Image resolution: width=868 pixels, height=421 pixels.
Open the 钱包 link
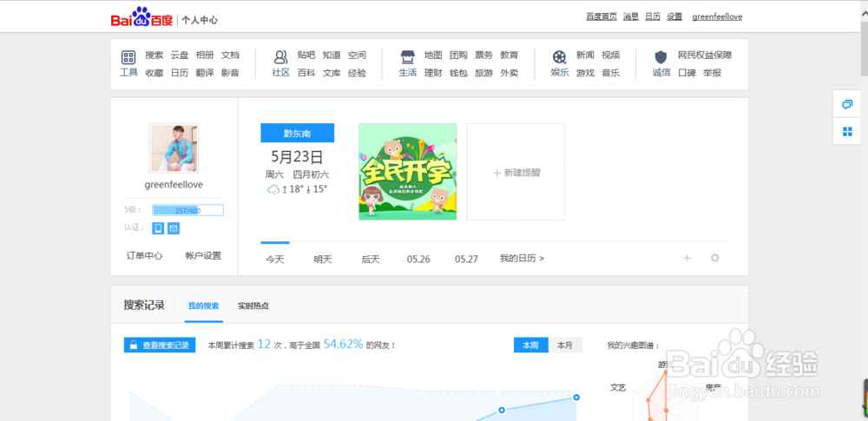pos(458,73)
